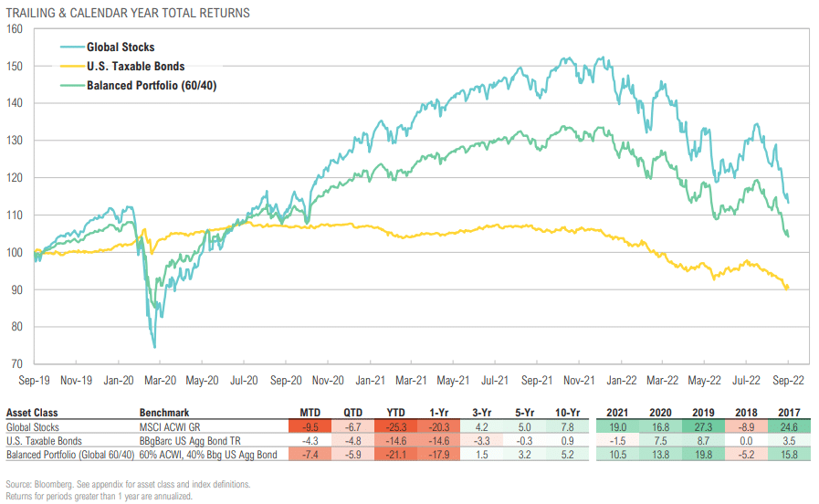
Task: Click the BBgBarc US Agg Bond TR benchmark
Action: click(190, 441)
